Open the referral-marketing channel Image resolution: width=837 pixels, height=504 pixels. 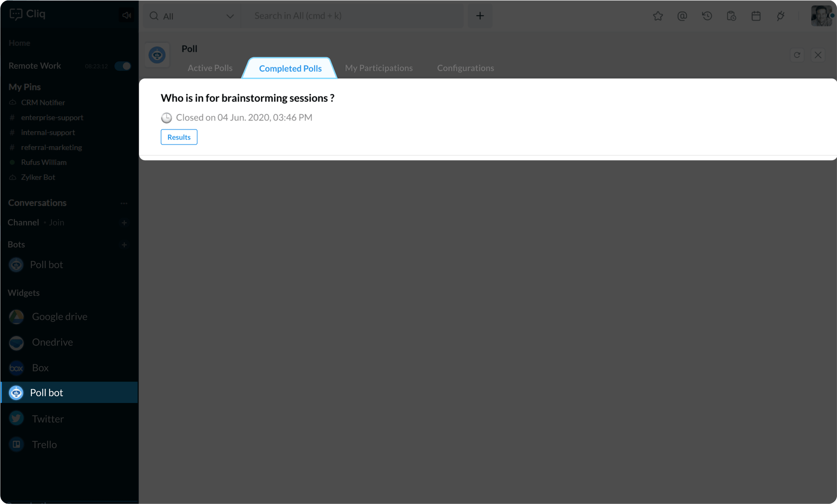click(x=51, y=147)
